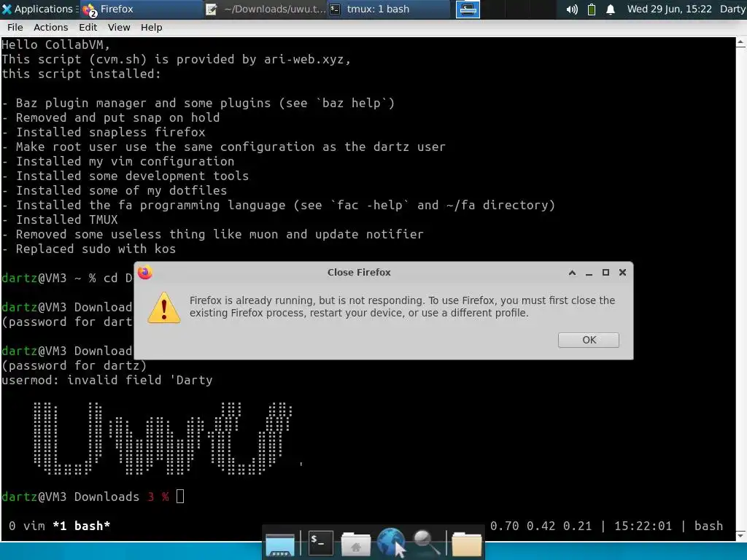
Task: Click the terminal scrollbar up arrow
Action: click(x=741, y=43)
